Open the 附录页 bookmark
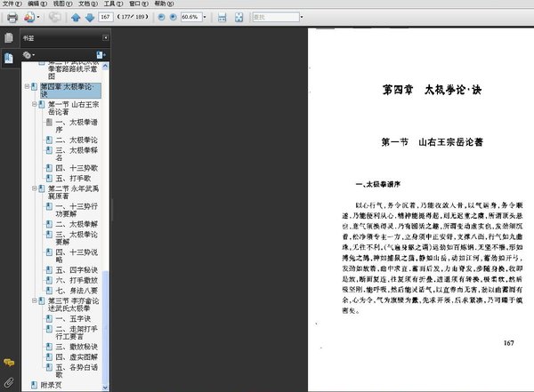The width and height of the screenshot is (534, 392). (51, 385)
